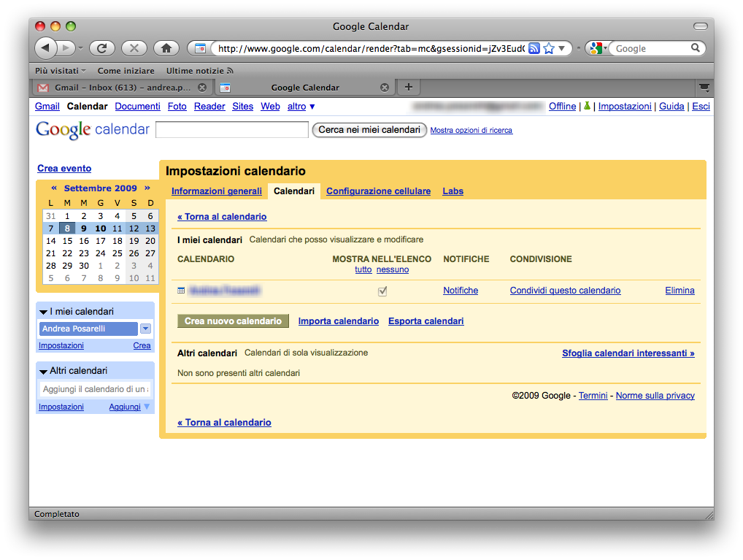
Task: Stop loading with the X toolbar button
Action: pos(134,48)
